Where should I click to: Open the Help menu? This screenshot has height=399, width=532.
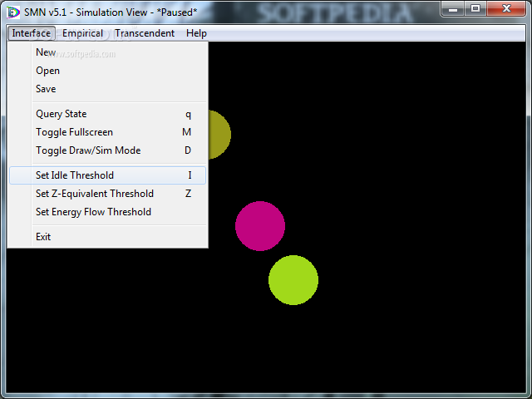196,33
